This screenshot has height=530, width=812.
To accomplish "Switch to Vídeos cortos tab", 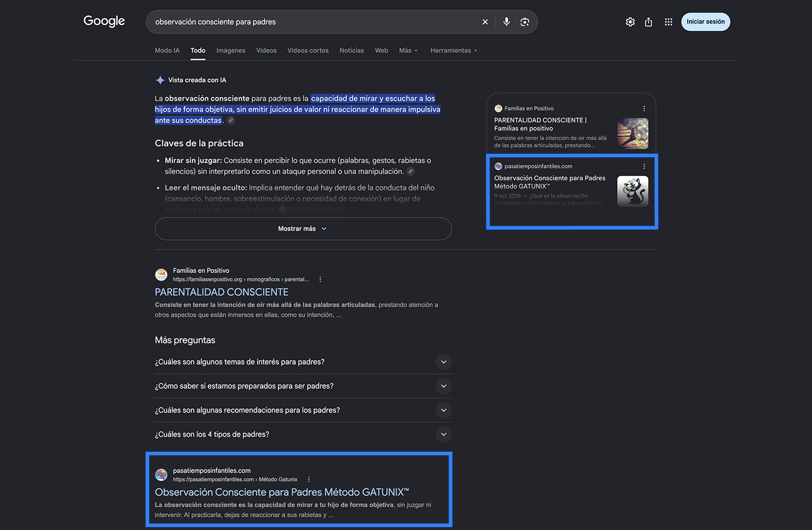I will 308,50.
